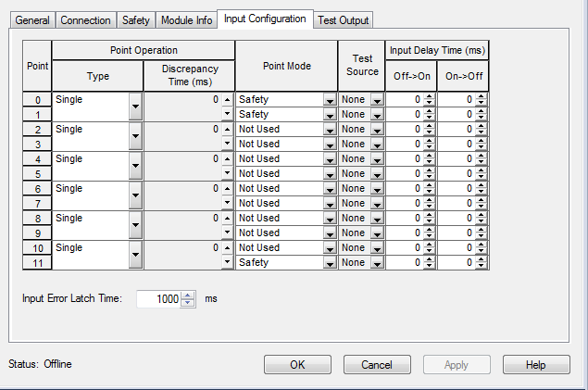
Task: Click the OK button
Action: [297, 365]
